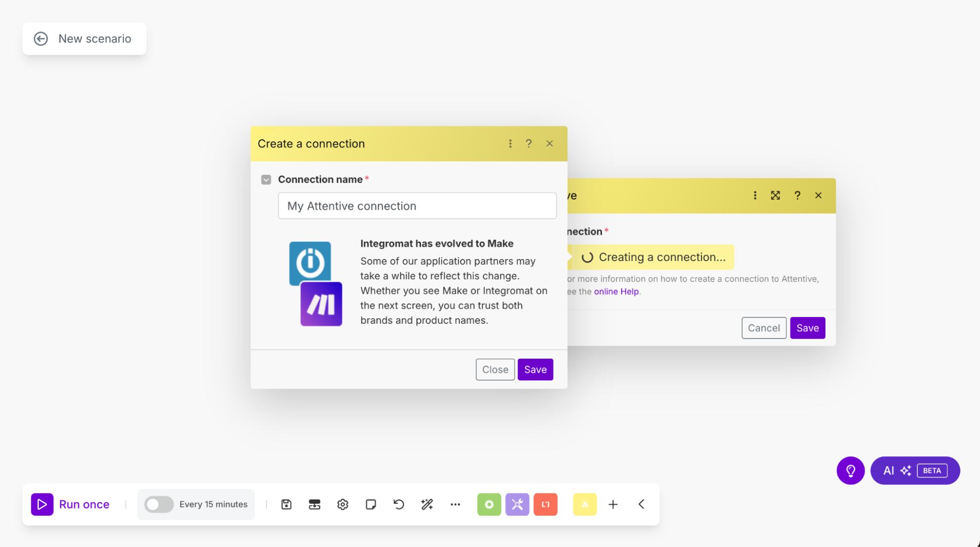Click the Run once play icon
The width and height of the screenshot is (980, 547).
coord(42,504)
